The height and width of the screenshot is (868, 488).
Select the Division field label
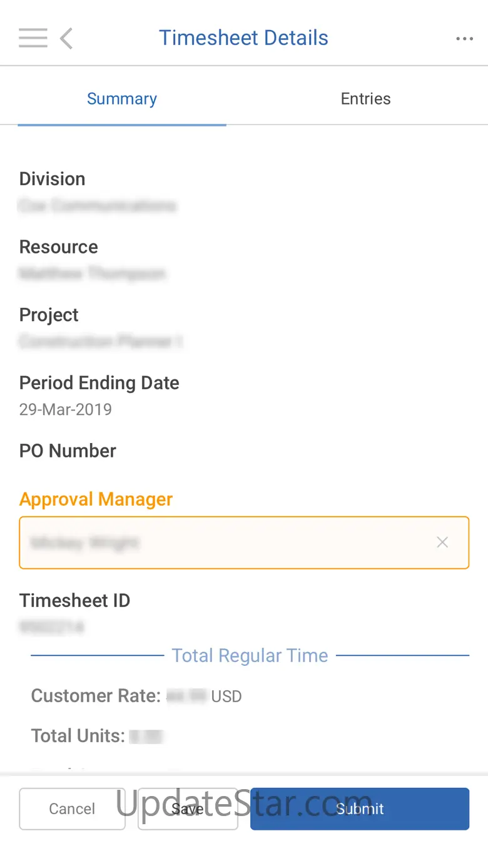[53, 179]
